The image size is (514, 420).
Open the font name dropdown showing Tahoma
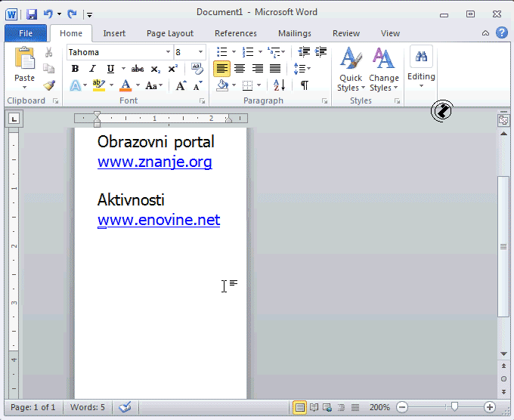[168, 52]
